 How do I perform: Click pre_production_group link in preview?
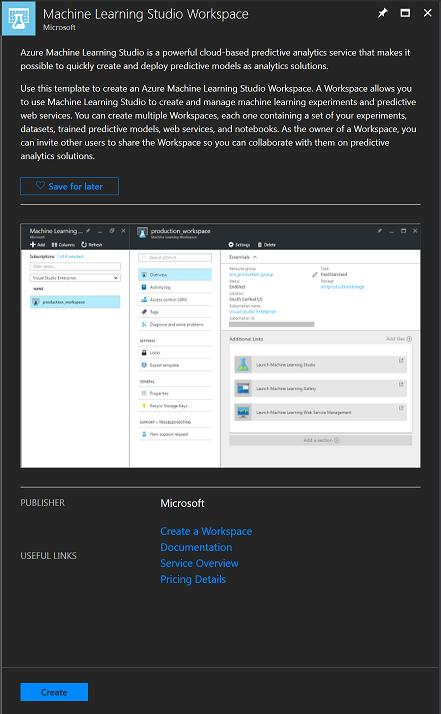tap(251, 275)
